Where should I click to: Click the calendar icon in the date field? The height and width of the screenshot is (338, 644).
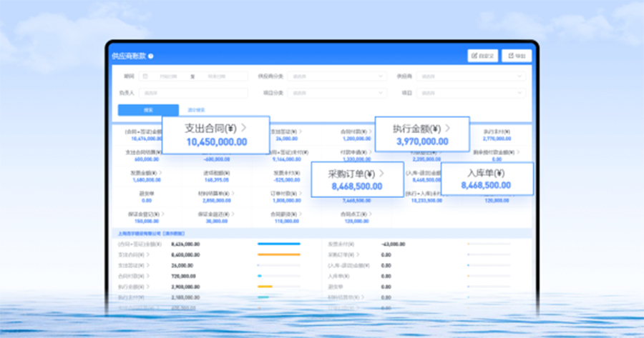(x=145, y=76)
